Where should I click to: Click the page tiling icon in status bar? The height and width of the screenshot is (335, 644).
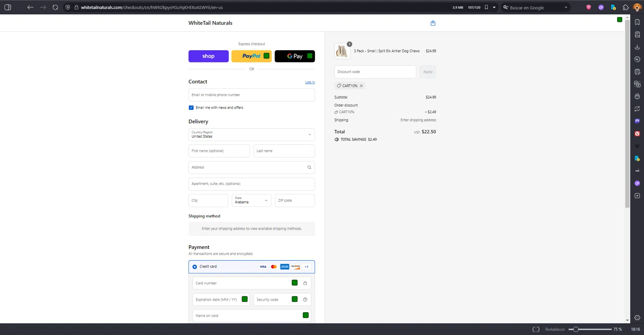[536, 329]
